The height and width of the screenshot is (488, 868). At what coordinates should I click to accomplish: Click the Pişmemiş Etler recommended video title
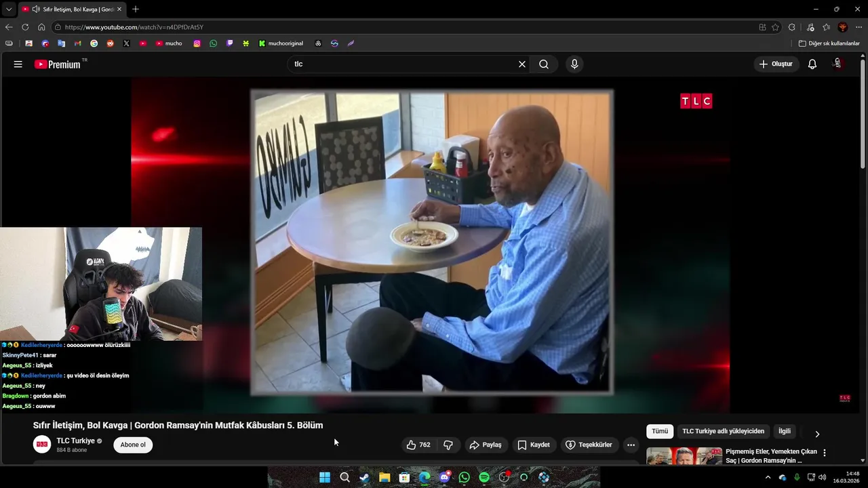tap(771, 456)
